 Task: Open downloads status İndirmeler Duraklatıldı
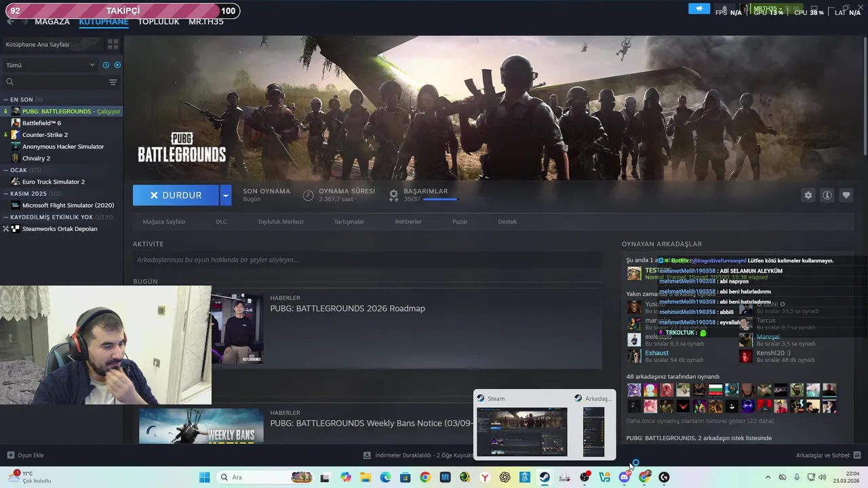pyautogui.click(x=418, y=455)
